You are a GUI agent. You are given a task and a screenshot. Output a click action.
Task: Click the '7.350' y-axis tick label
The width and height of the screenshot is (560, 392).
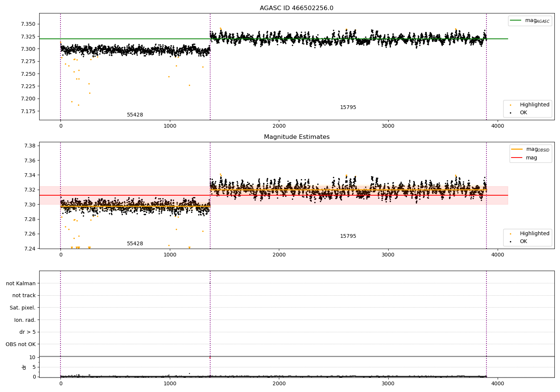pos(28,24)
